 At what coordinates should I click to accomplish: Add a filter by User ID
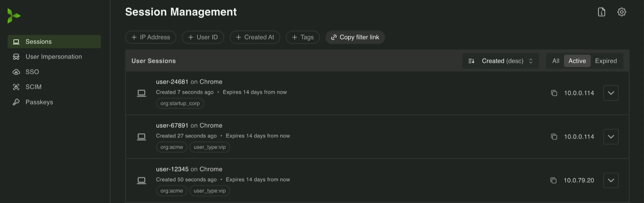click(x=203, y=37)
